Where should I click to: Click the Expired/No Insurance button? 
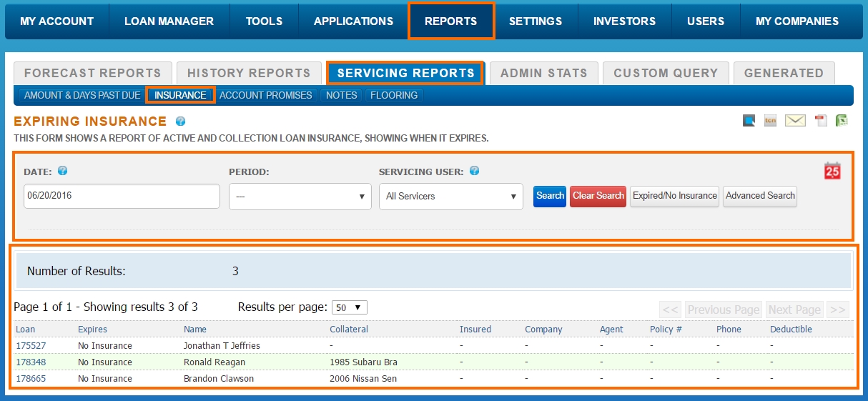(674, 196)
